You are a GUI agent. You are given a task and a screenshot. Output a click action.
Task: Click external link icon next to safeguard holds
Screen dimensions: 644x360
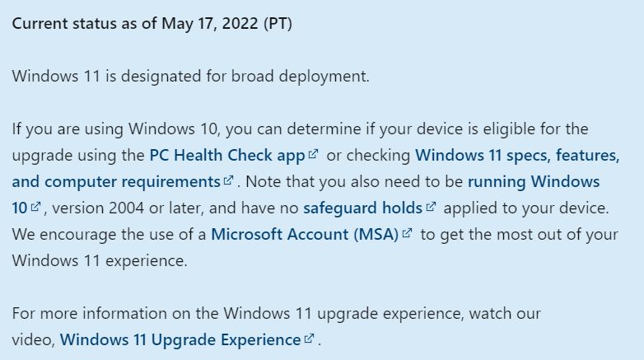[x=432, y=207]
